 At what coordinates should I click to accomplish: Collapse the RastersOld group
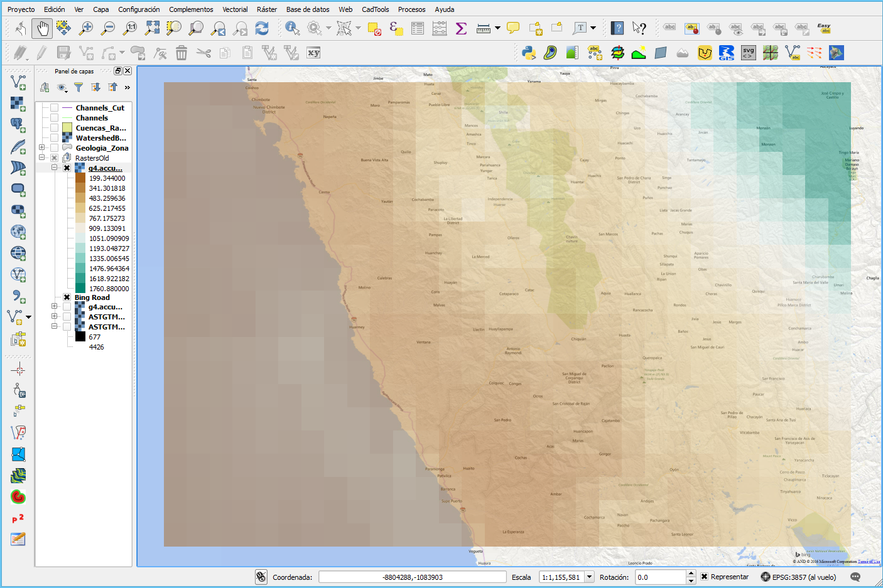tap(42, 158)
